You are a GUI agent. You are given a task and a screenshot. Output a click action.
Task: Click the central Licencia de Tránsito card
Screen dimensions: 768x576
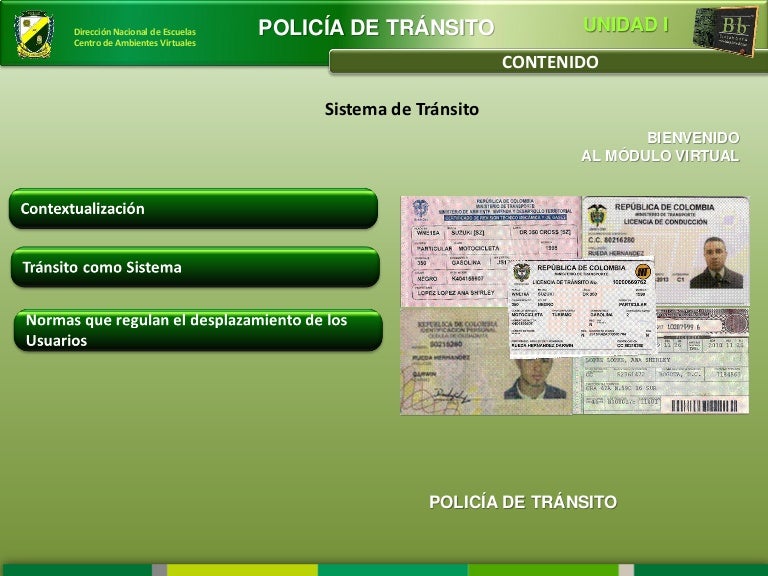tap(582, 309)
